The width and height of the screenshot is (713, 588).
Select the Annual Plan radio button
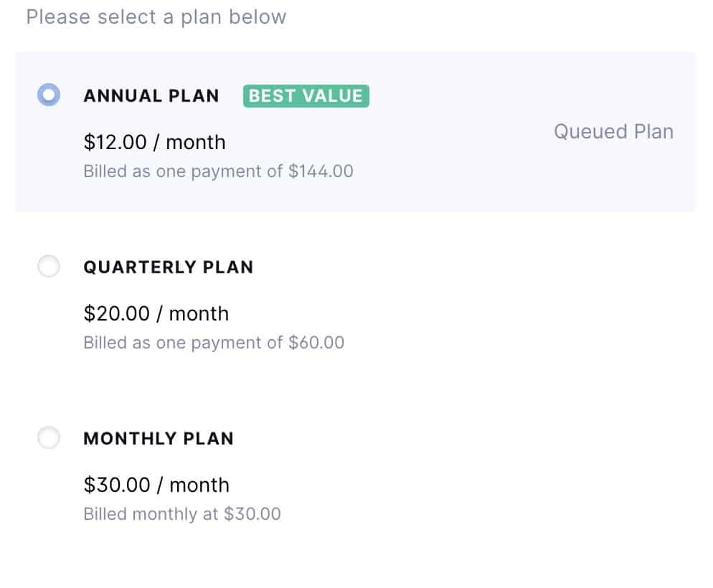49,95
